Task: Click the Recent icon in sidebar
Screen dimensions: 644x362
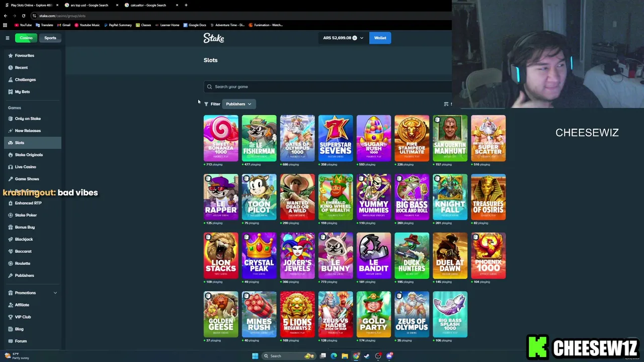Action: tap(11, 67)
